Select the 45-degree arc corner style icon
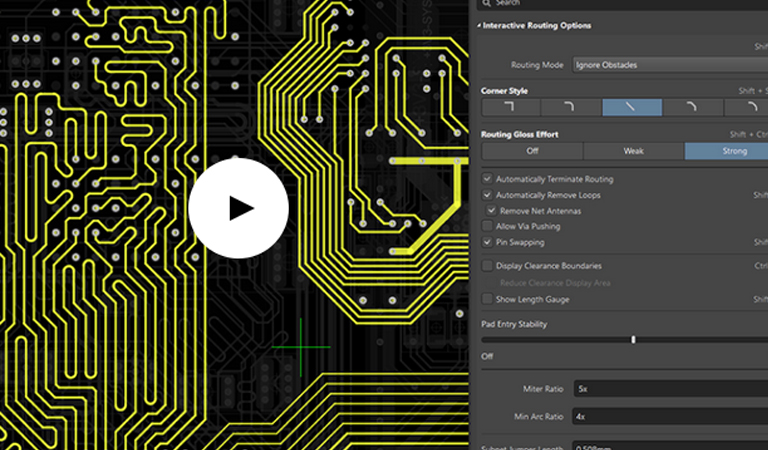Viewport: 768px width, 450px height. click(693, 107)
